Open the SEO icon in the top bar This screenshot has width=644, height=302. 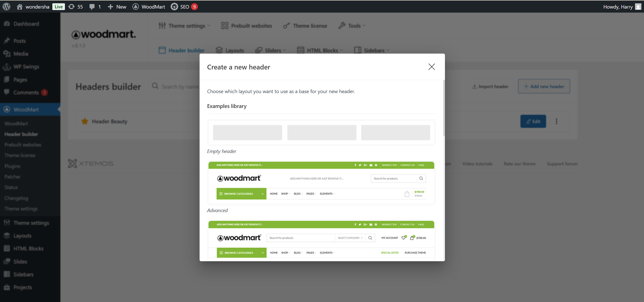click(174, 7)
